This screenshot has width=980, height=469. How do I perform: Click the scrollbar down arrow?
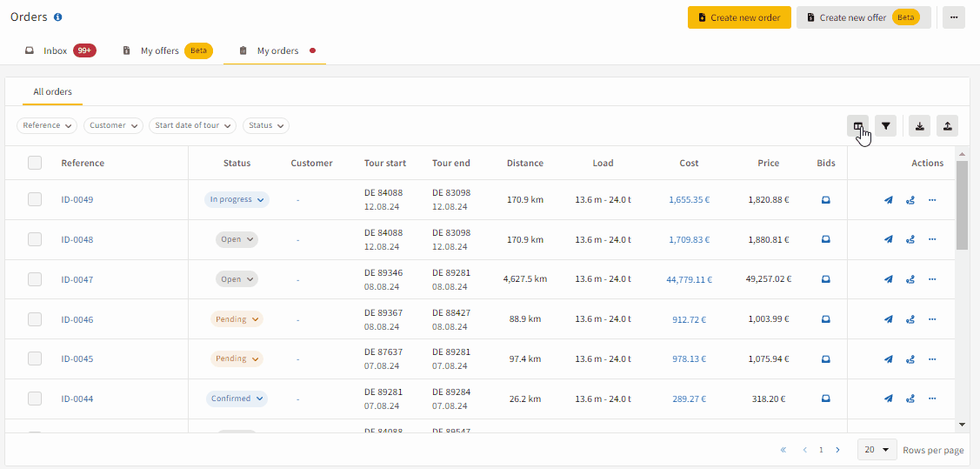tap(962, 425)
